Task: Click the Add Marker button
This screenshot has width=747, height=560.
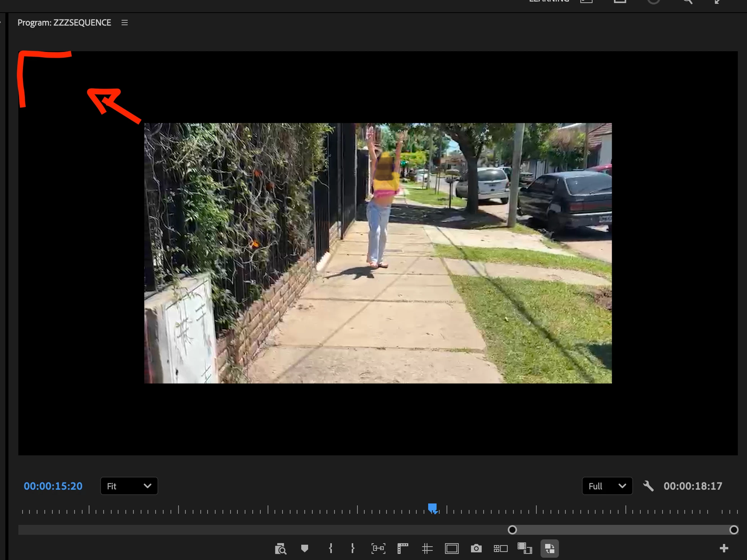Action: 305,549
